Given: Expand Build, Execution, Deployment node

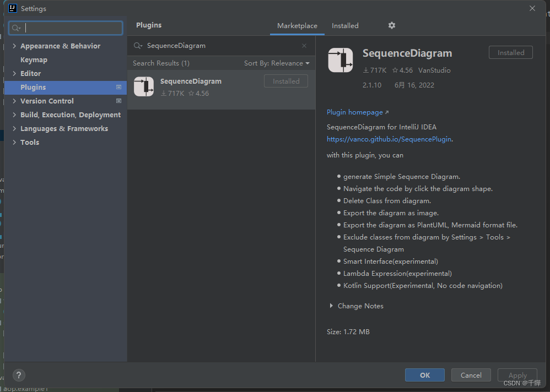Looking at the screenshot, I should 14,115.
